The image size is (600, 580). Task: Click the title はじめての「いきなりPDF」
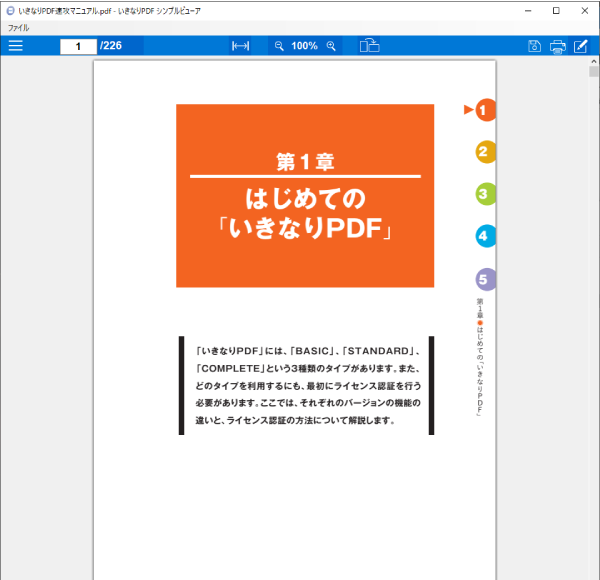point(305,213)
